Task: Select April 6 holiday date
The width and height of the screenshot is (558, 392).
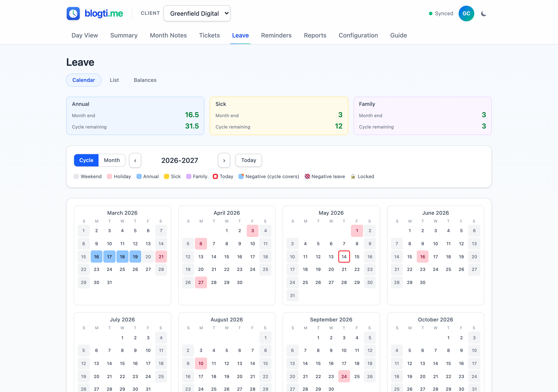Action: tap(201, 244)
